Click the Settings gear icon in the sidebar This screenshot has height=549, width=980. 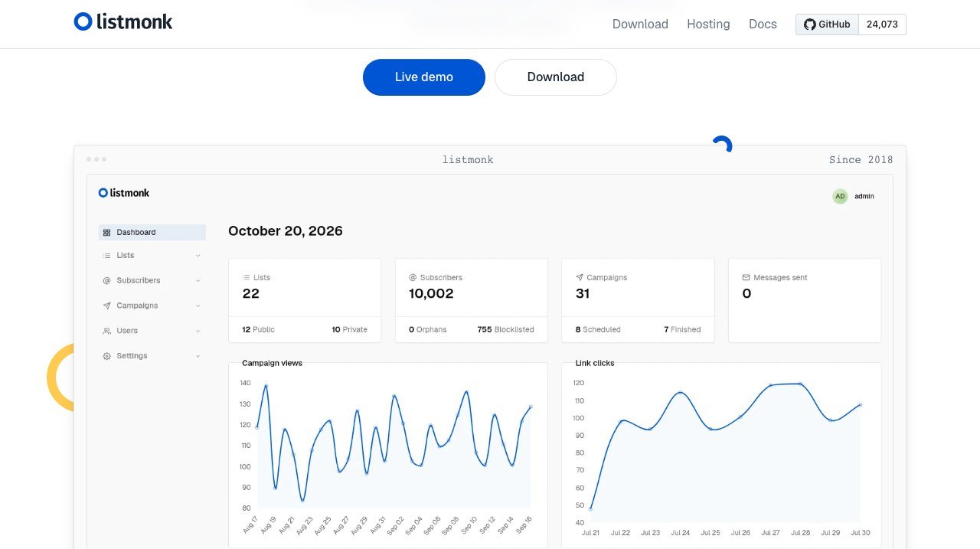pos(106,356)
